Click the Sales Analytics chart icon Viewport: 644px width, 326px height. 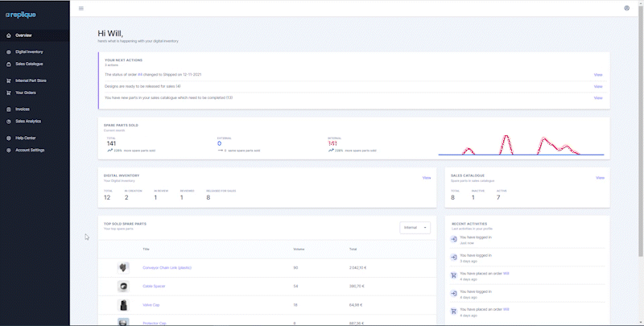(9, 122)
